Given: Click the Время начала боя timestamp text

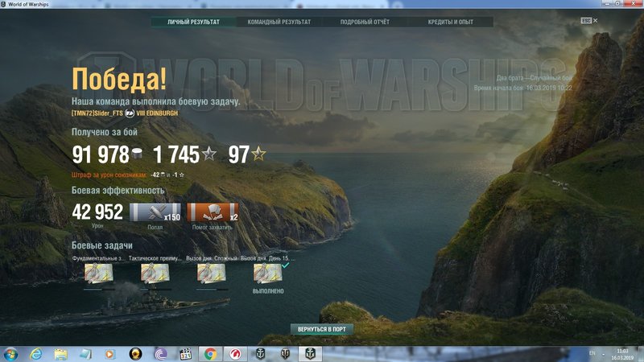Looking at the screenshot, I should [x=522, y=88].
